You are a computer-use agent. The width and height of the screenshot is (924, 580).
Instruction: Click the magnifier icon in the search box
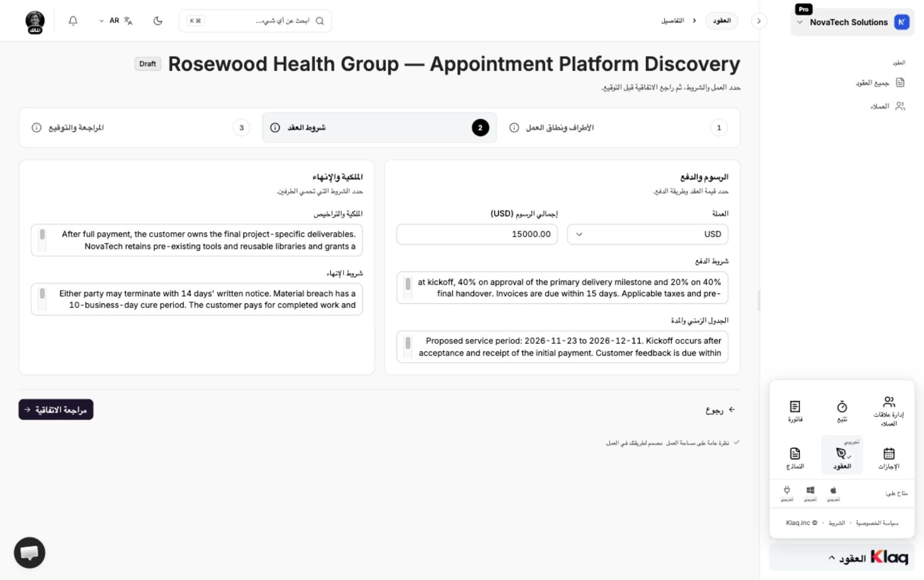tap(320, 21)
